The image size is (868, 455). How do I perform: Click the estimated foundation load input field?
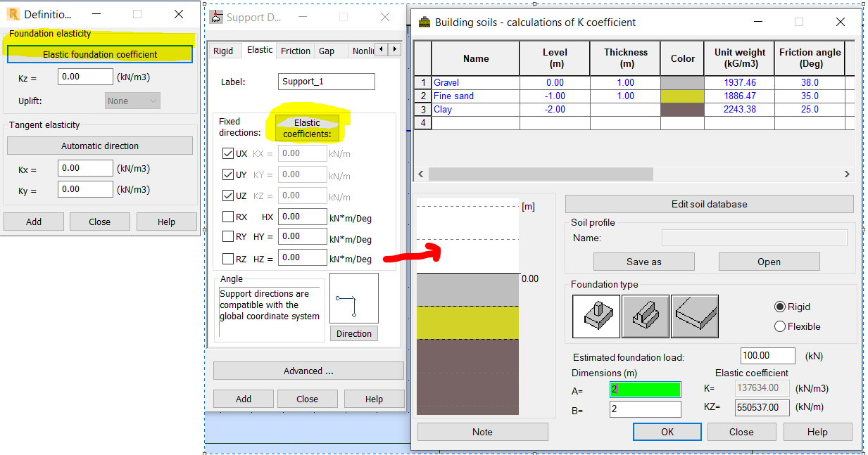click(x=767, y=355)
